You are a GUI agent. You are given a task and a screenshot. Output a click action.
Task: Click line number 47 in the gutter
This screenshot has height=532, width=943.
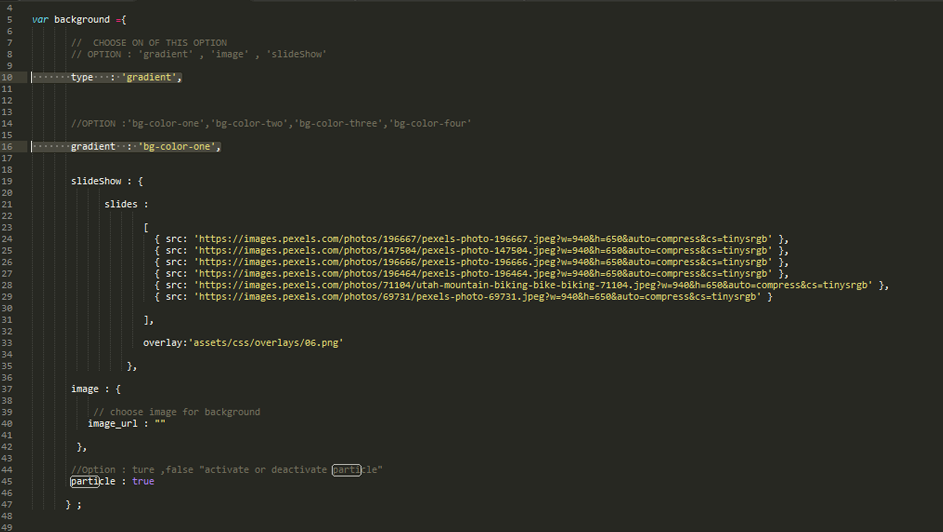point(8,504)
